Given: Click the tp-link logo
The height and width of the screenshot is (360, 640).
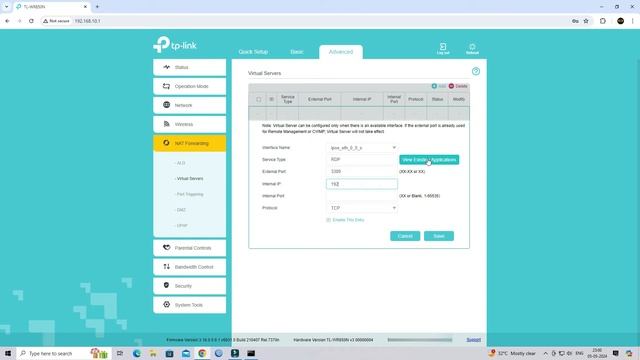Looking at the screenshot, I should 175,44.
